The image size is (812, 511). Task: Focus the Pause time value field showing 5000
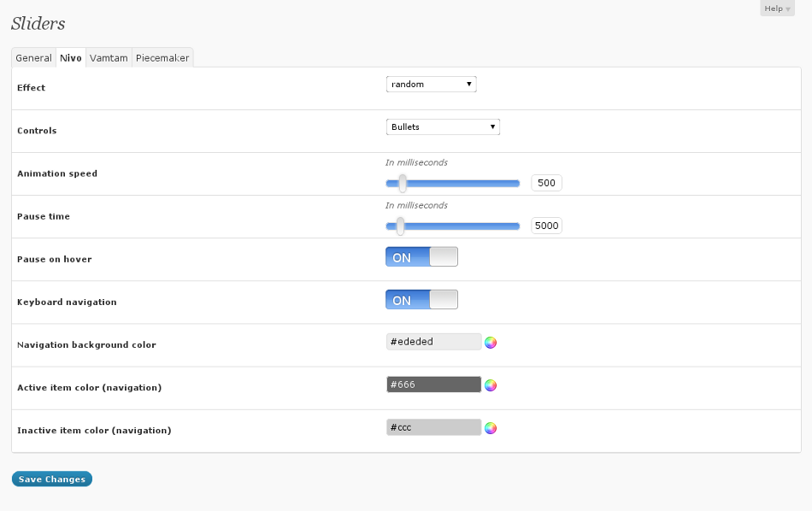tap(546, 226)
